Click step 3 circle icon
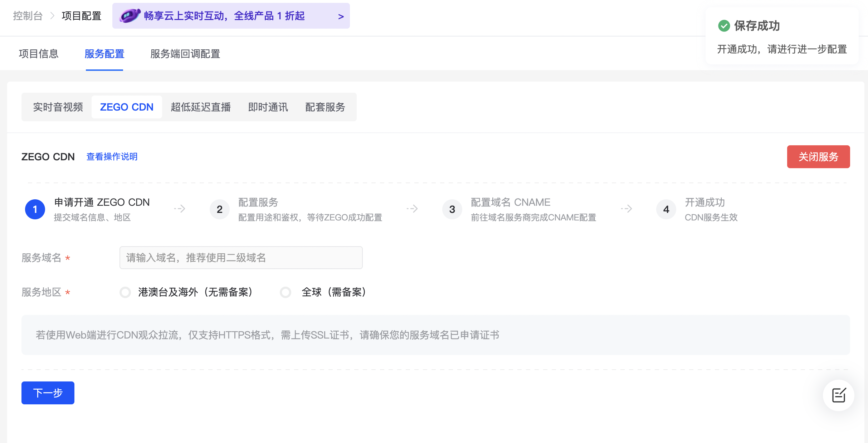 [x=452, y=209]
